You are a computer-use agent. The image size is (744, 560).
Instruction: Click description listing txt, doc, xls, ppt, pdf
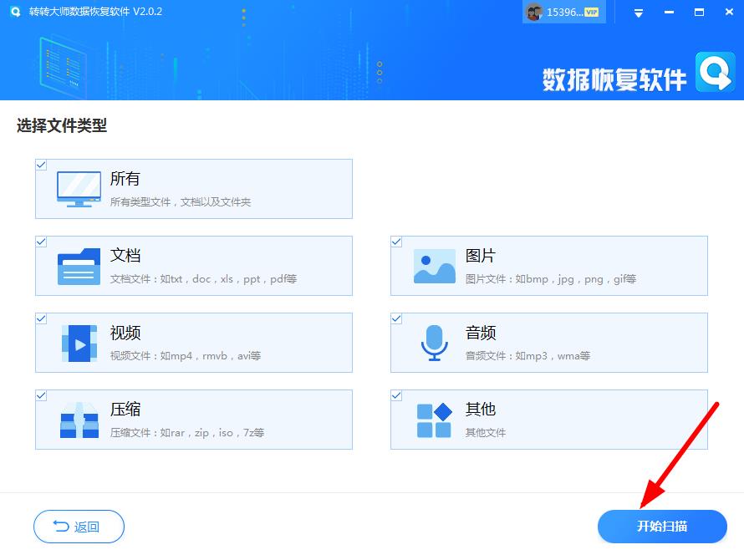[204, 279]
